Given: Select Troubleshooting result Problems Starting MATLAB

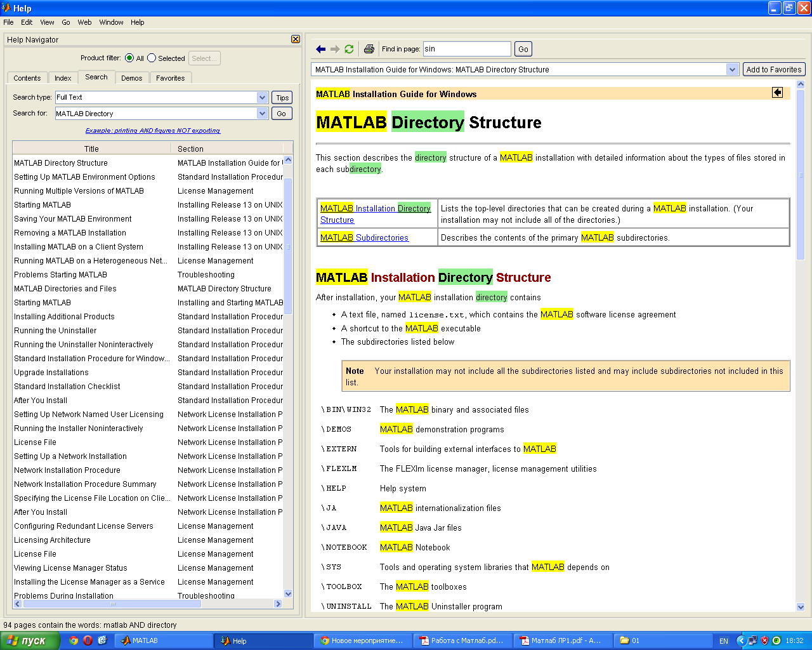Looking at the screenshot, I should [x=61, y=275].
